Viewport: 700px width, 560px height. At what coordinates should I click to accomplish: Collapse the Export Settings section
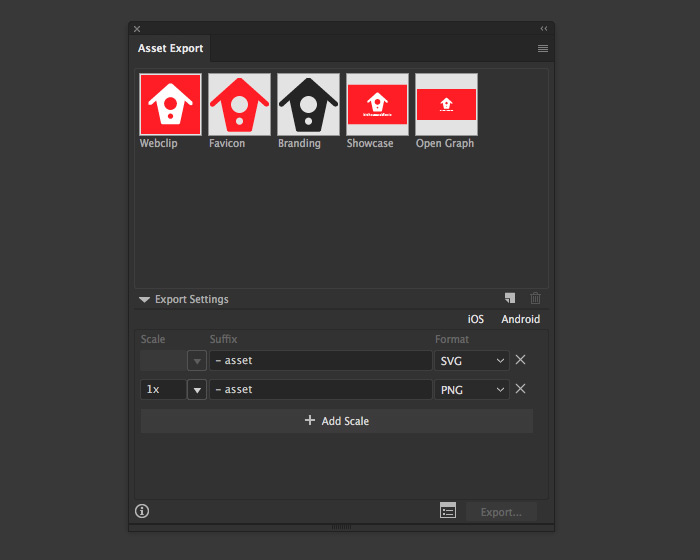pyautogui.click(x=145, y=299)
